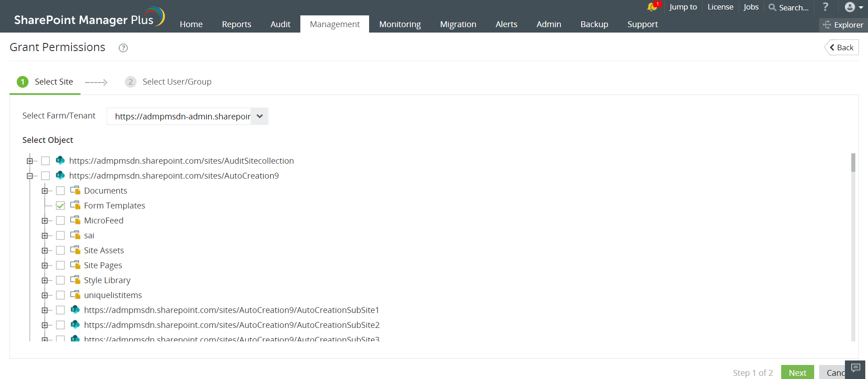Expand the sai node
The width and height of the screenshot is (868, 379).
44,235
